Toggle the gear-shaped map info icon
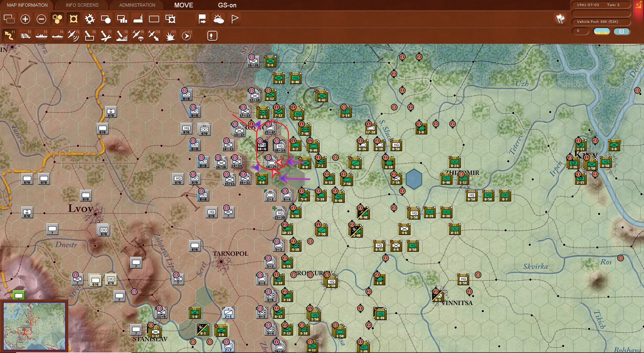The width and height of the screenshot is (644, 353). pyautogui.click(x=90, y=19)
